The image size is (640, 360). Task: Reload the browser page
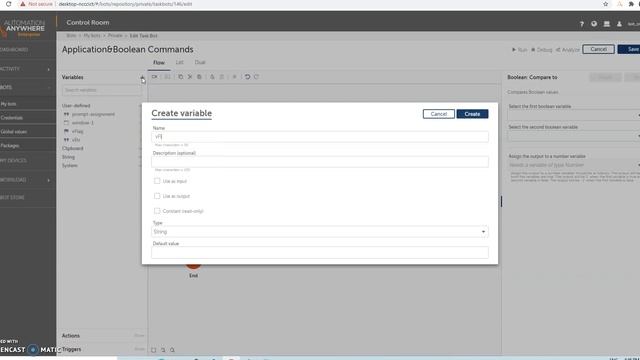coord(9,4)
